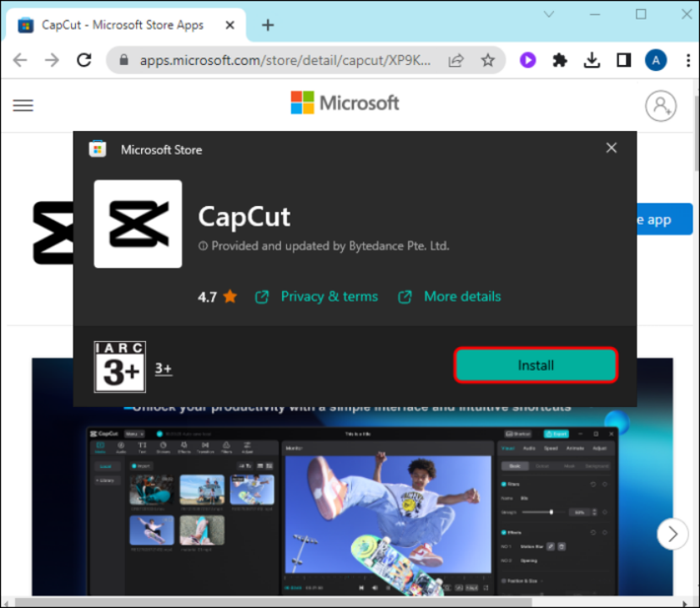Open the Extensions puzzle icon

click(560, 60)
